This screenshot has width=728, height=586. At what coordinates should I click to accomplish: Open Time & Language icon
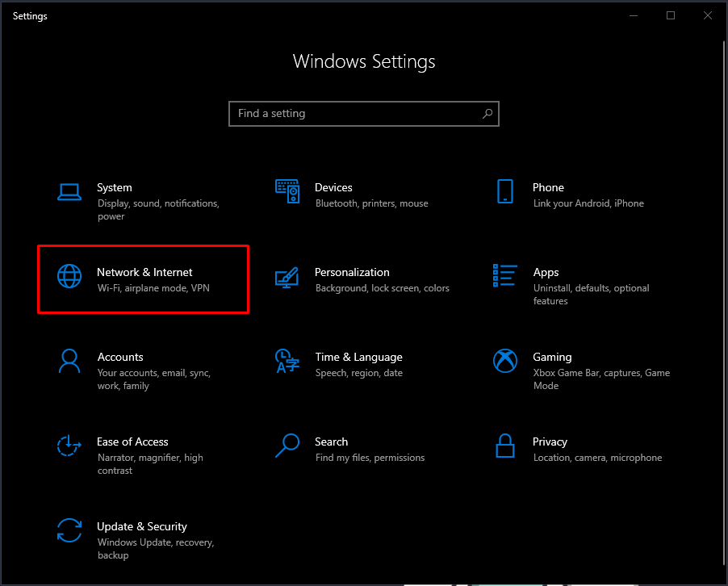click(287, 361)
